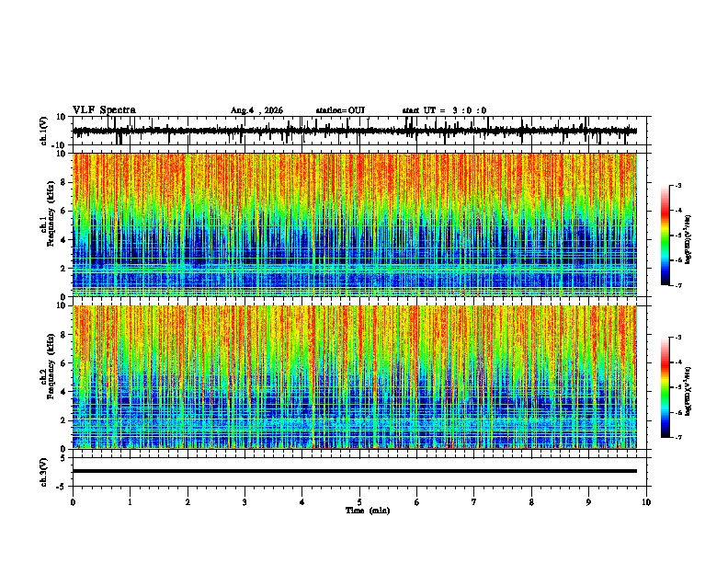This screenshot has height=563, width=728.
Task: Click the ch.2 spectrogram "6" kHz tick label
Action: (x=64, y=363)
